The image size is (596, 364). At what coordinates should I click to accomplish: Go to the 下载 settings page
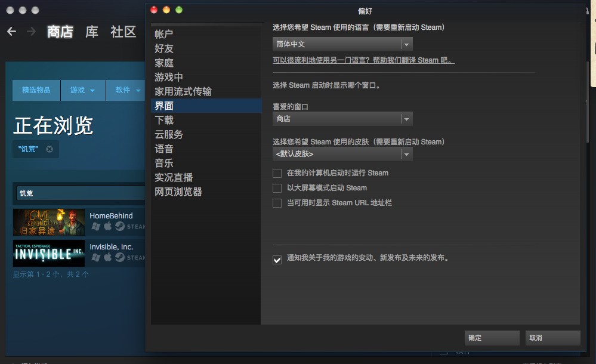coord(206,120)
